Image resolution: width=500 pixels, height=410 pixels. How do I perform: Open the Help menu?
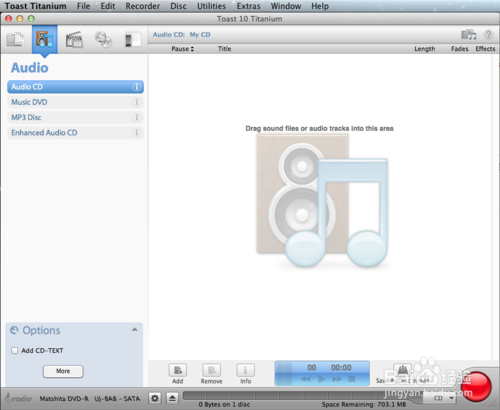click(320, 6)
